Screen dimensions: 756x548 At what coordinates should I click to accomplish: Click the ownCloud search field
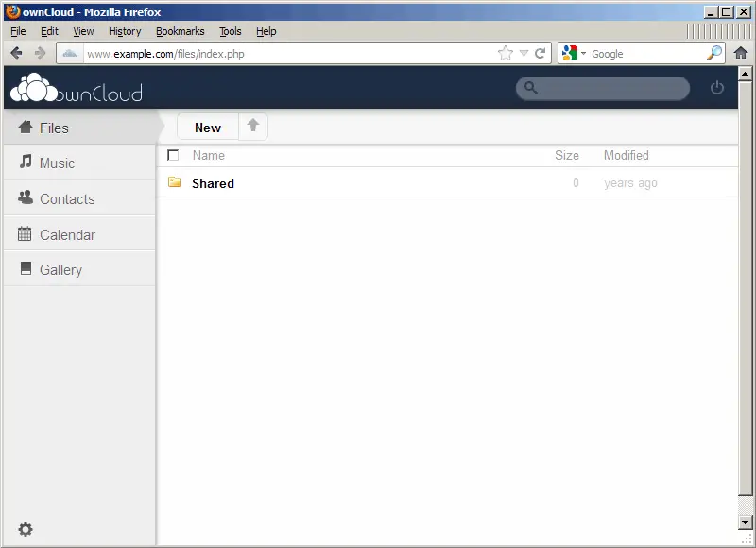tap(610, 88)
